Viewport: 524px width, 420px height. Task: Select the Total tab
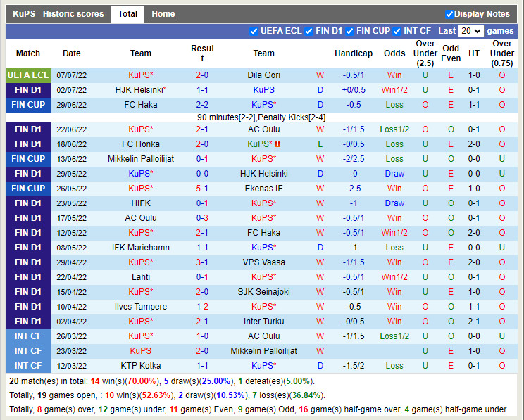(127, 14)
